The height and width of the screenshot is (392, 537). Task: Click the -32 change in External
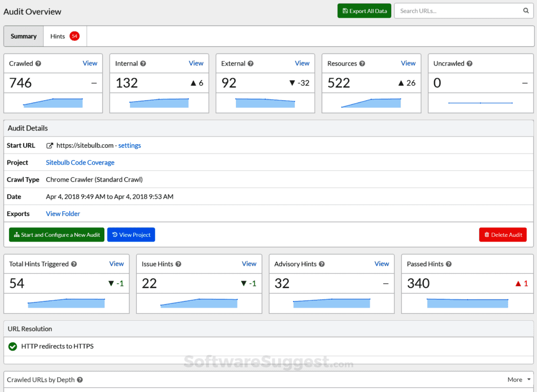[299, 83]
